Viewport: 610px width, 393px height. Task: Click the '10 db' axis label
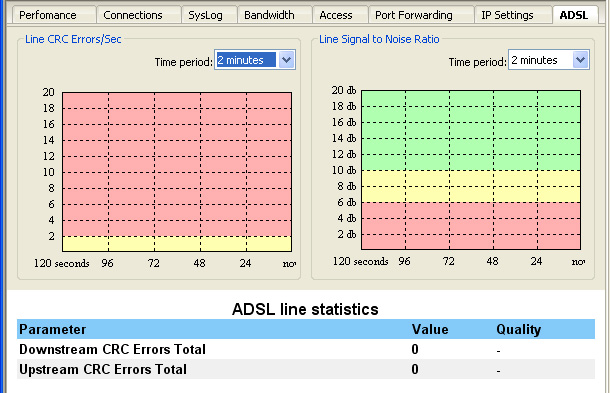(x=344, y=170)
